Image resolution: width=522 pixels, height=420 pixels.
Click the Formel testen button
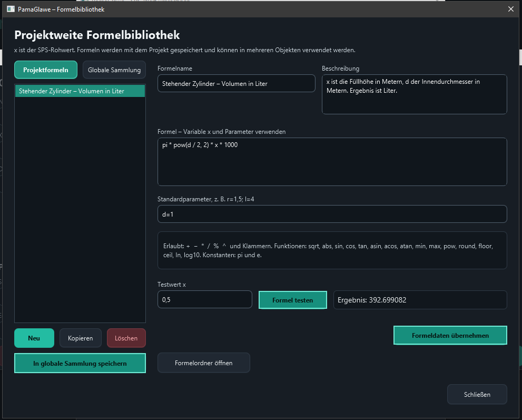(293, 300)
